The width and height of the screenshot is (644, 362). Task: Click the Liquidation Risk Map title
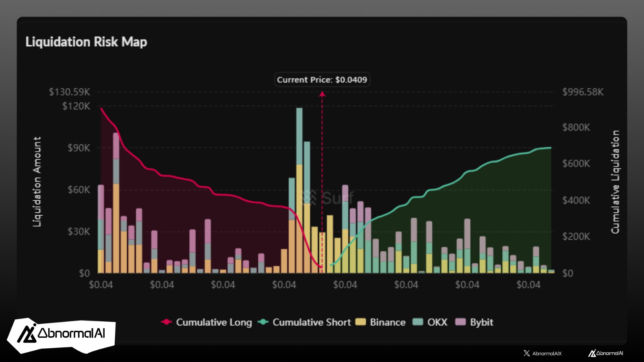[x=86, y=42]
